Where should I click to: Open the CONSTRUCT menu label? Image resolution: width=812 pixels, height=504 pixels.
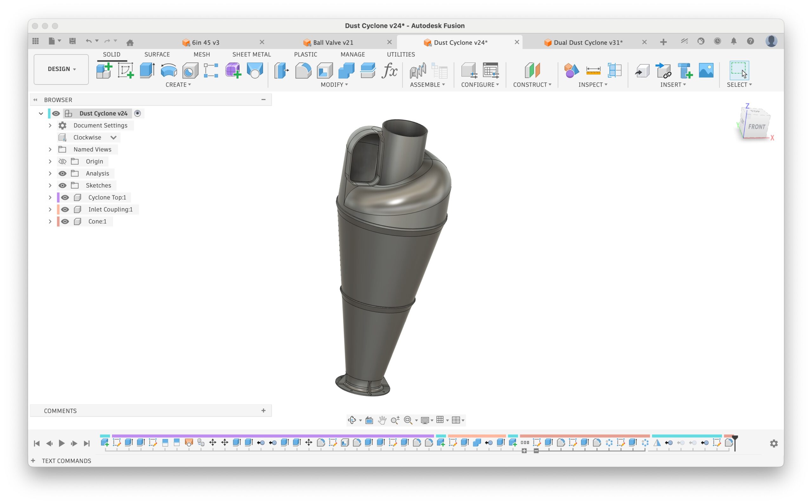click(x=532, y=85)
